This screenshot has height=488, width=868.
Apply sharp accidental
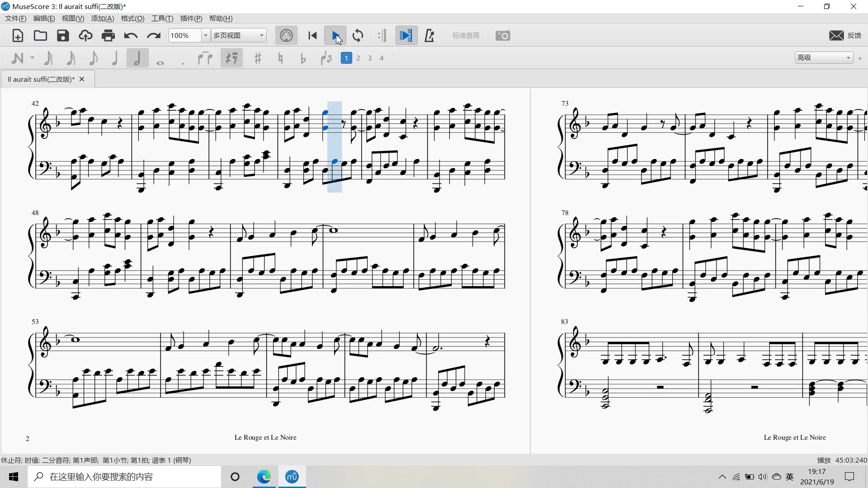pyautogui.click(x=258, y=58)
